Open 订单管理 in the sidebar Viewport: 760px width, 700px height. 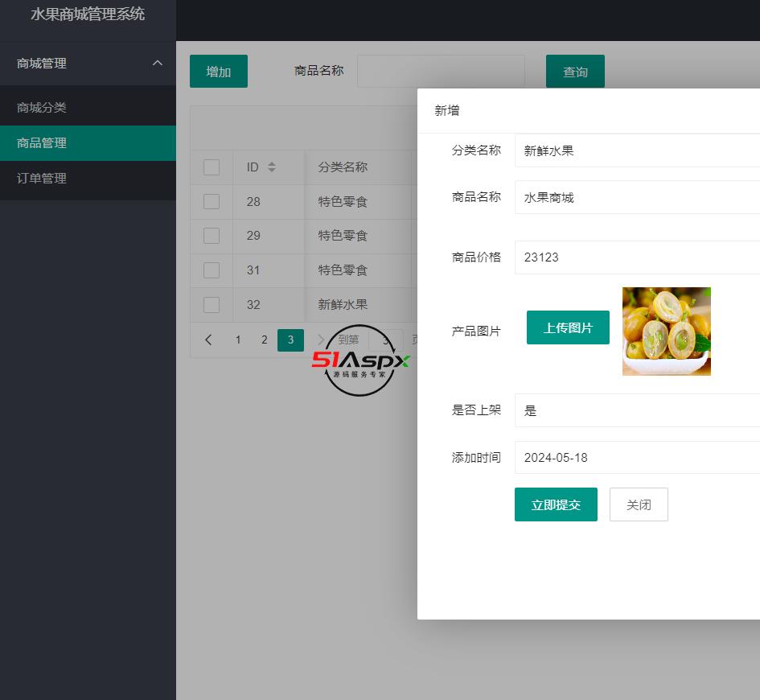pos(42,179)
